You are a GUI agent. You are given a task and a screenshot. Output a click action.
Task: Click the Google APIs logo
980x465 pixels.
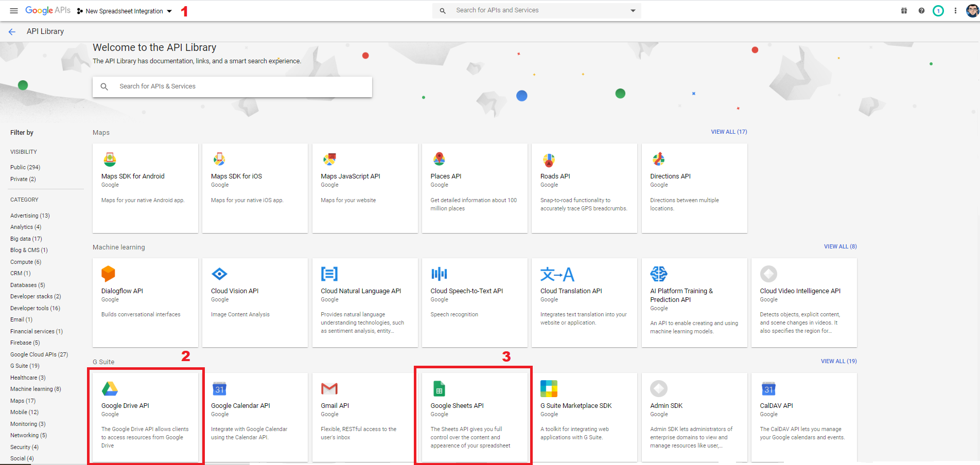tap(48, 11)
